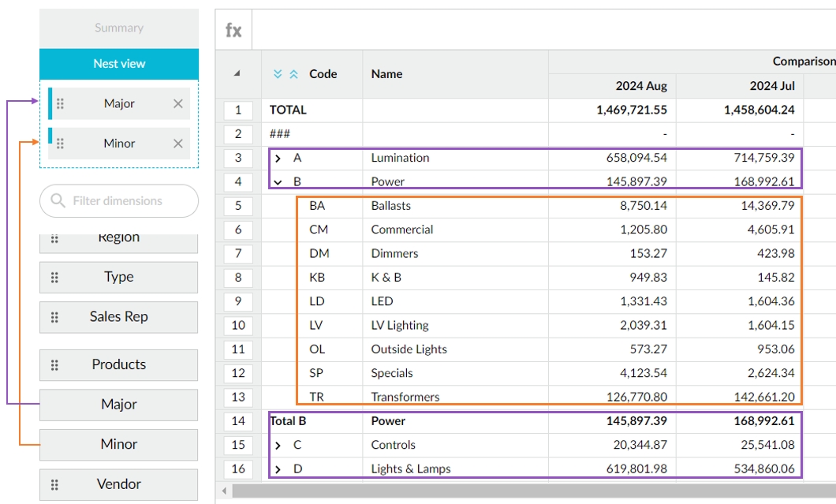Switch to the Summary tab

coord(119,28)
